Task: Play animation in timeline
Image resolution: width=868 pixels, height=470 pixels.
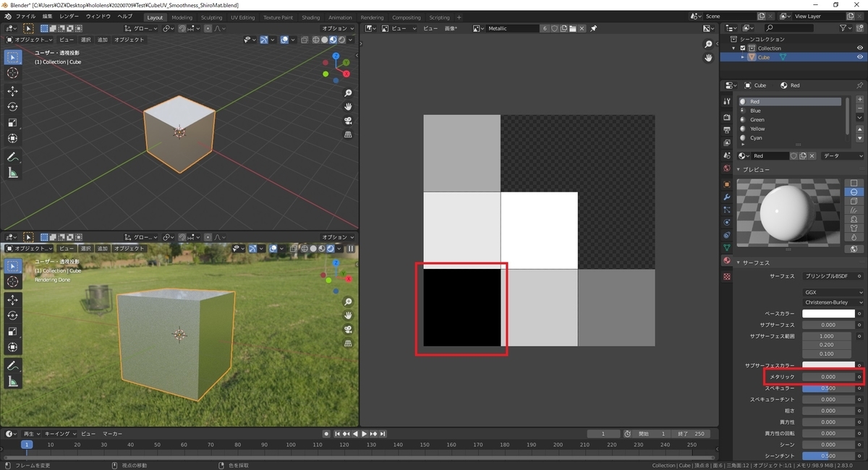Action: tap(364, 434)
